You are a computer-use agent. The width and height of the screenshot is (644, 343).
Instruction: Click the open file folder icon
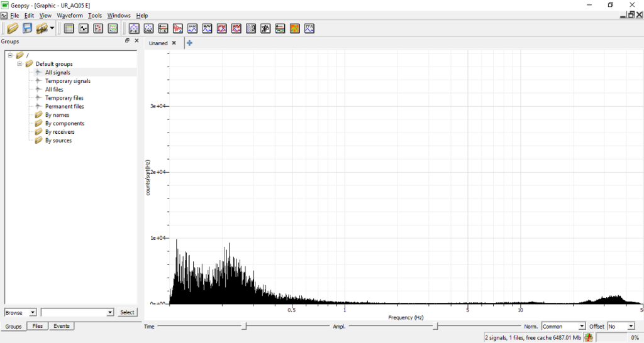point(12,28)
